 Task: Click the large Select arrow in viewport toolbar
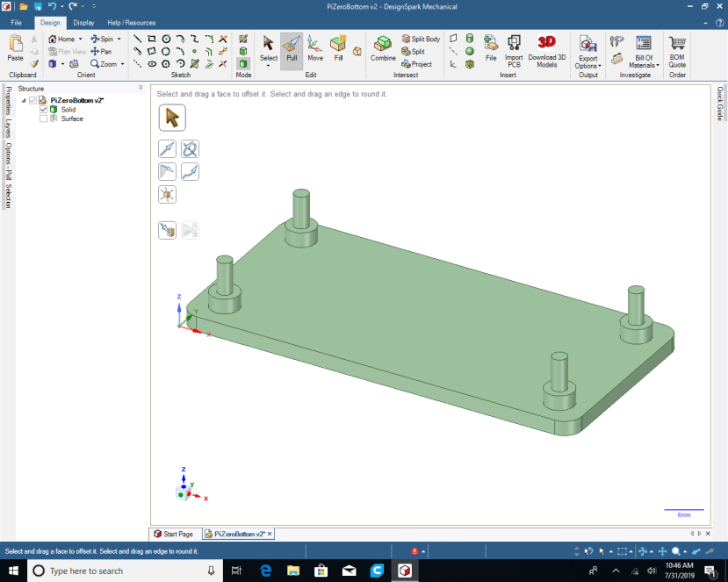(172, 118)
